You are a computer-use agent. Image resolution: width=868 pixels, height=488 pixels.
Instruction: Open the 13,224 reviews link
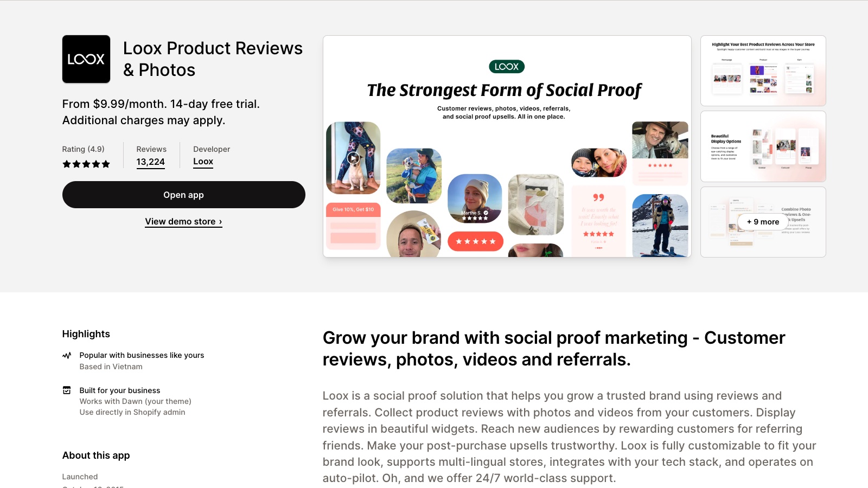pos(150,162)
